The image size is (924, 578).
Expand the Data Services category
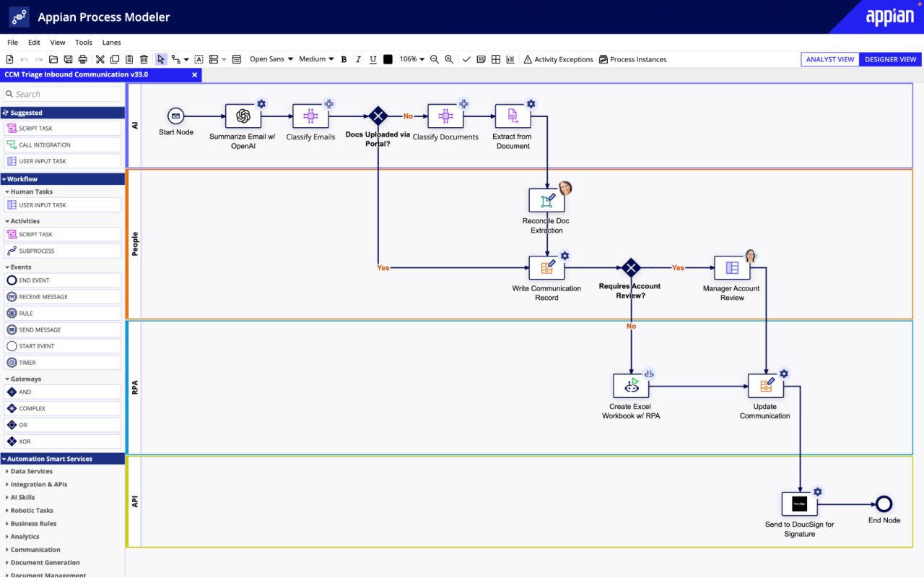tap(30, 471)
